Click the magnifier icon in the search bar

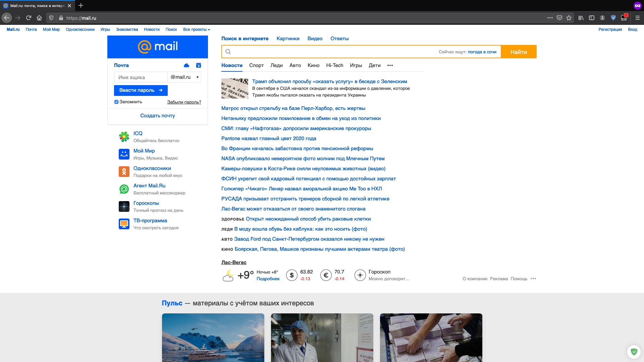pos(228,52)
